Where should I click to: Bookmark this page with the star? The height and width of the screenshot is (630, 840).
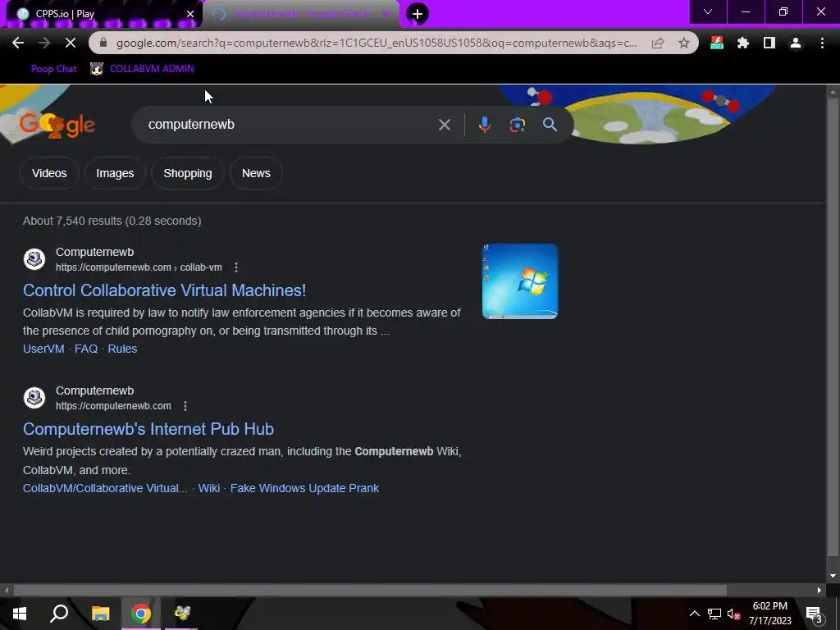pyautogui.click(x=683, y=43)
